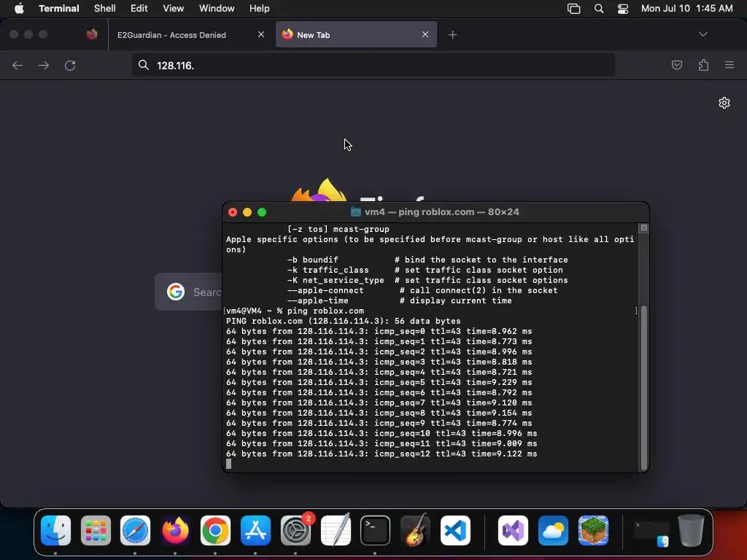Viewport: 747px width, 560px height.
Task: Open the Window menu
Action: (217, 9)
